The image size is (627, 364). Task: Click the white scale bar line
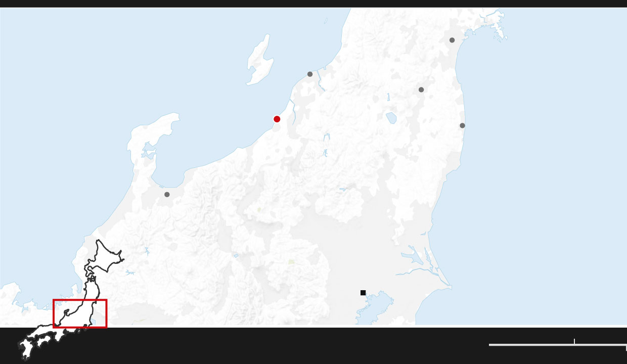click(531, 345)
